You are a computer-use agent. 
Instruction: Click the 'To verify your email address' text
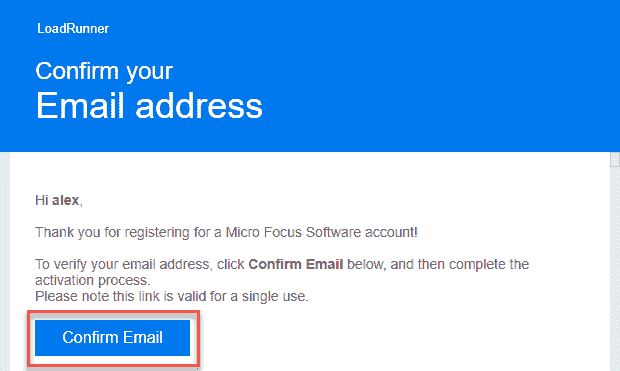pos(122,264)
